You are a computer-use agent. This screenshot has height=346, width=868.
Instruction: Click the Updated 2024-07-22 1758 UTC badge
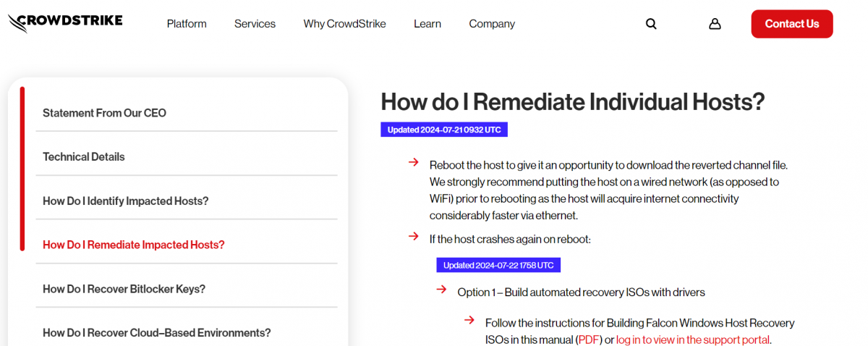click(x=498, y=265)
